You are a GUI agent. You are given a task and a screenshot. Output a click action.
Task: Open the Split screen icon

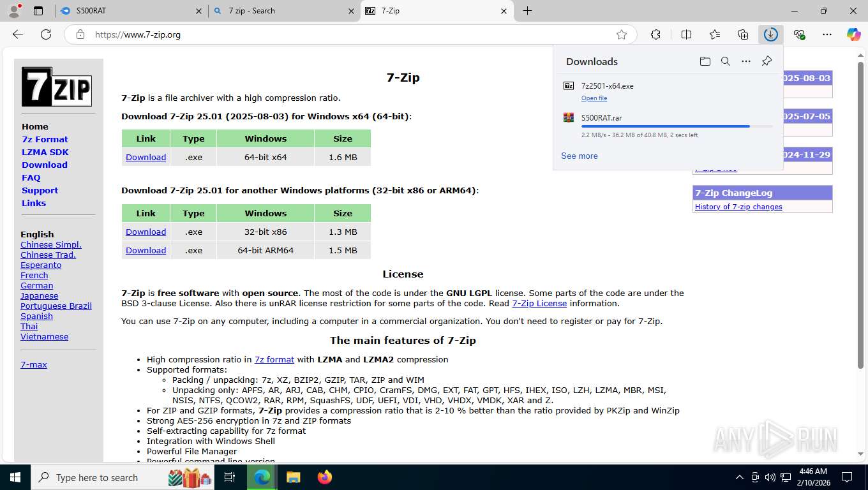tap(686, 34)
